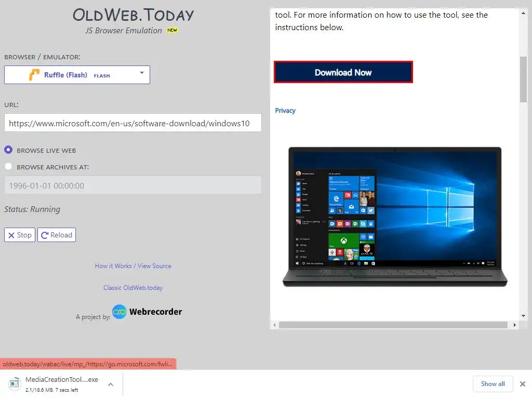
Task: Select the Browse Archives At radio button
Action: click(8, 166)
